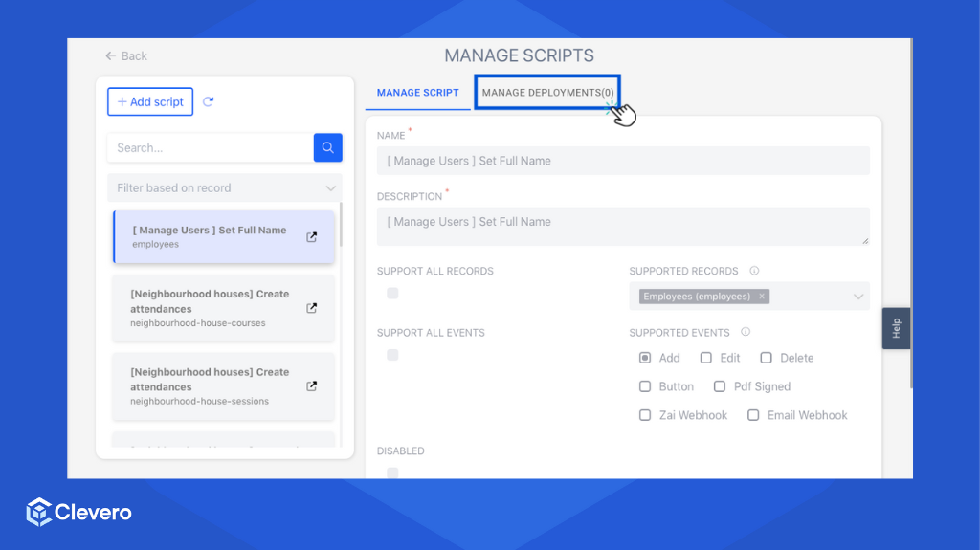Enable the Button event checkbox
The width and height of the screenshot is (980, 550).
tap(645, 386)
